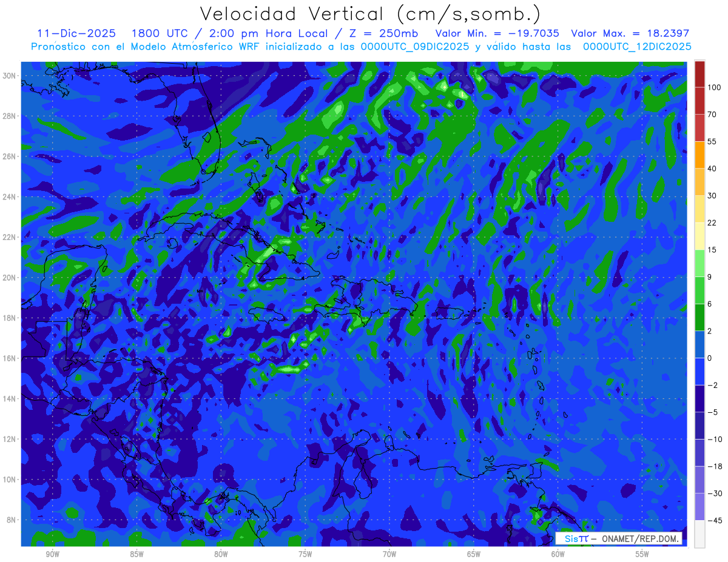Select the dark green swatch between 2 and 6
Viewport: 728px width, 562px height.
point(699,317)
